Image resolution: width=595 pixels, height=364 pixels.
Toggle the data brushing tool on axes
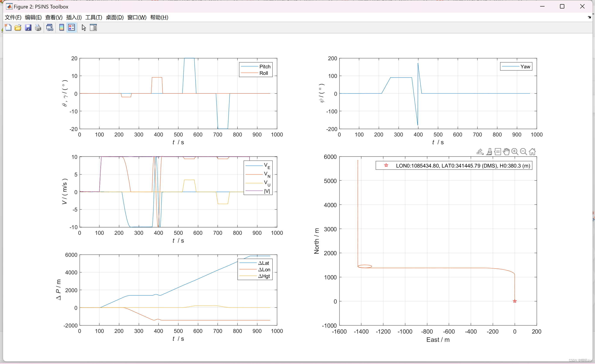(x=489, y=151)
